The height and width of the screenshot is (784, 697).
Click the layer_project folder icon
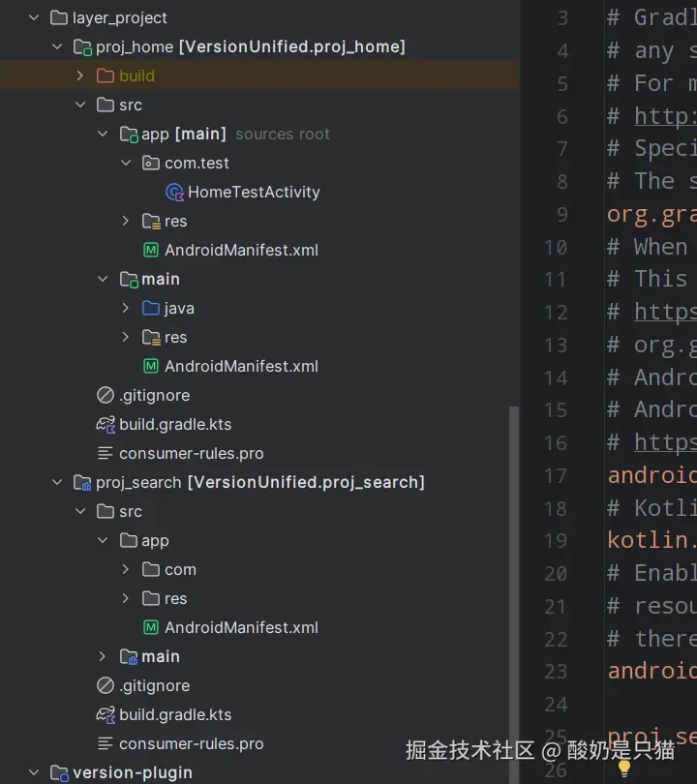[59, 18]
